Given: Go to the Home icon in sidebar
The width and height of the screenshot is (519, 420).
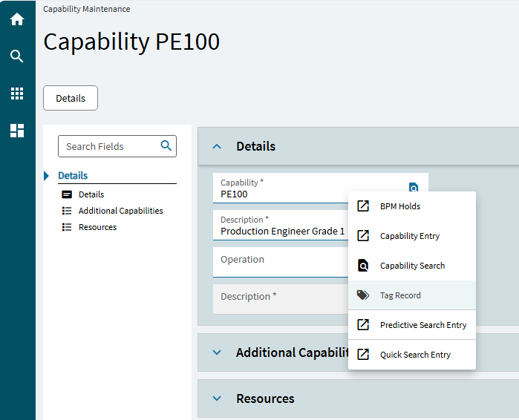Looking at the screenshot, I should tap(17, 19).
